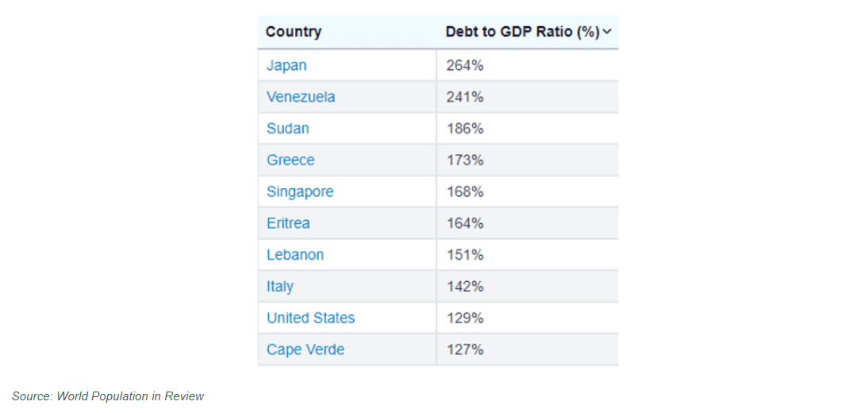Open the Cape Verde link
The height and width of the screenshot is (413, 868).
(x=305, y=349)
